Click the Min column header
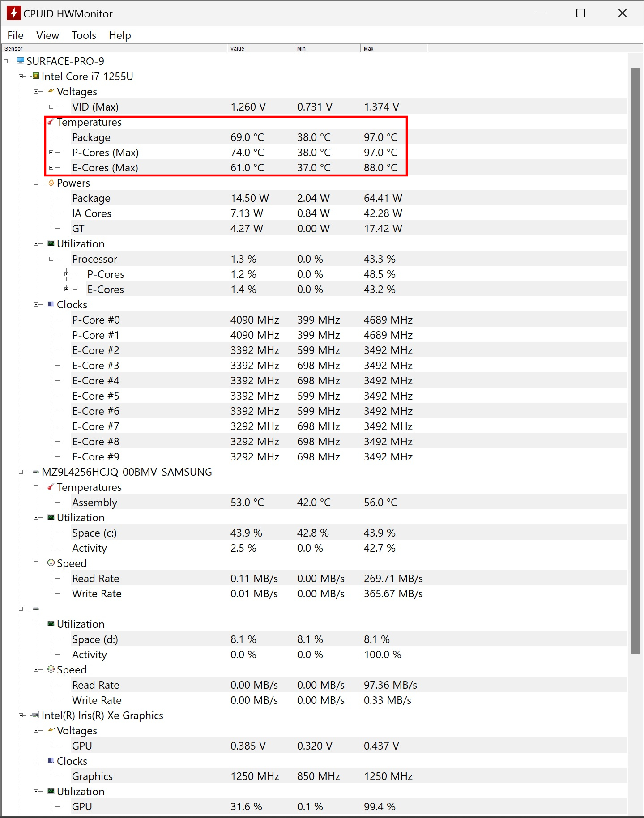The width and height of the screenshot is (644, 818). [x=327, y=48]
